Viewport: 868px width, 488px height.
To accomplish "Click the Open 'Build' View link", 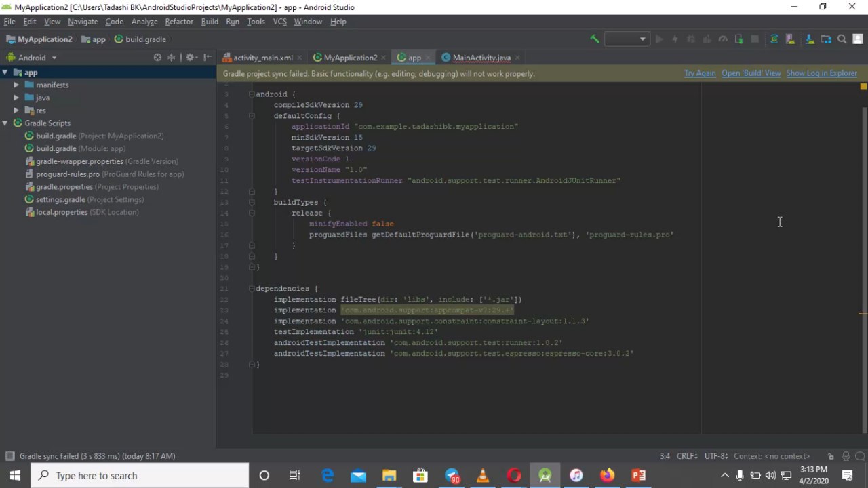I will coord(751,73).
